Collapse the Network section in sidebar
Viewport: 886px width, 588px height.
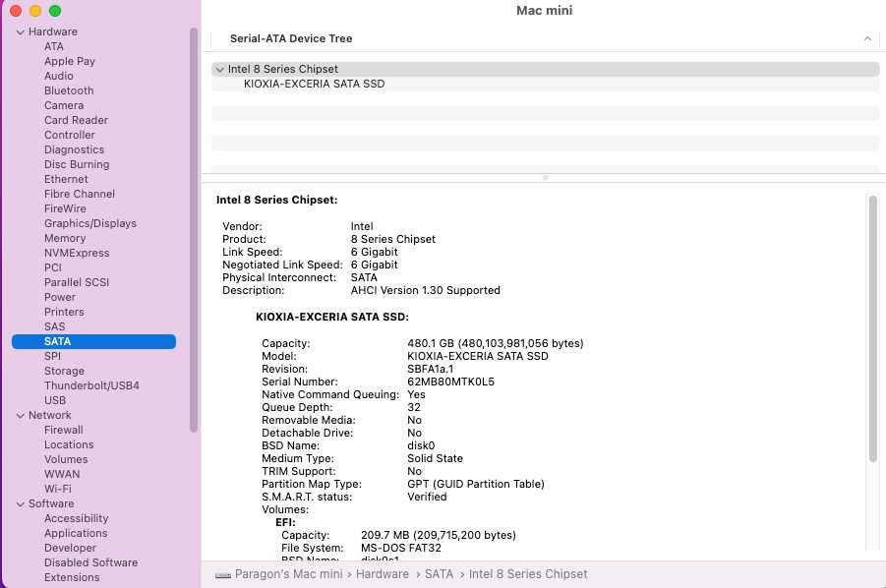point(21,416)
